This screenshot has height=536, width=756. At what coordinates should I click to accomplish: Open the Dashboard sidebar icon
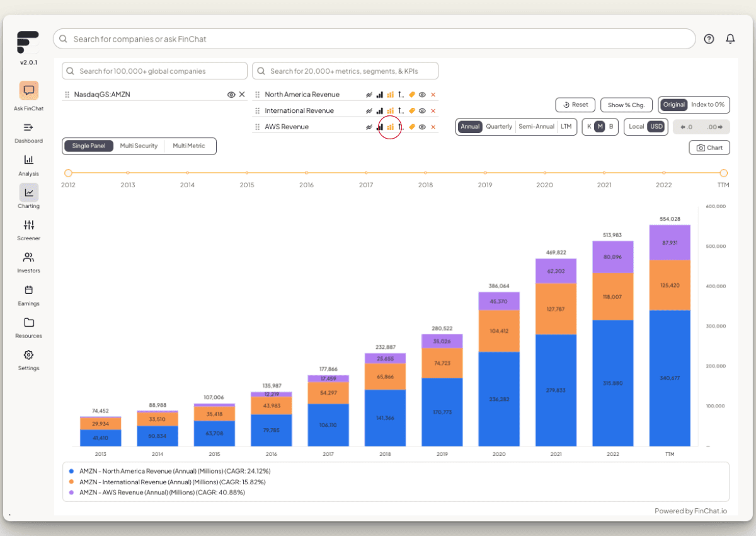coord(28,127)
